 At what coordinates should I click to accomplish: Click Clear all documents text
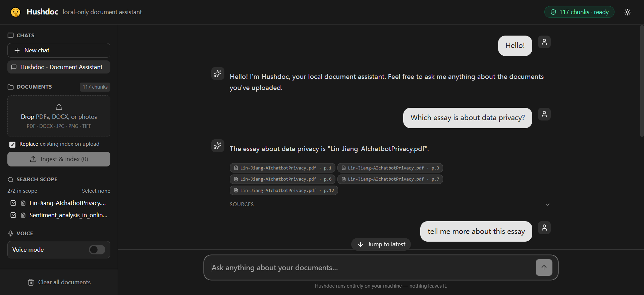tap(64, 282)
